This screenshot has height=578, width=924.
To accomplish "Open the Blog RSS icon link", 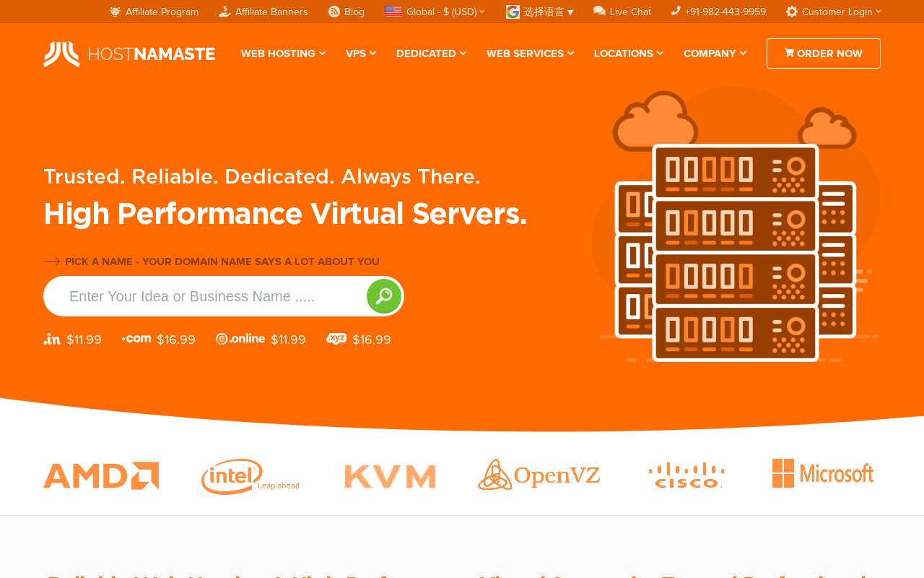I will pyautogui.click(x=334, y=12).
